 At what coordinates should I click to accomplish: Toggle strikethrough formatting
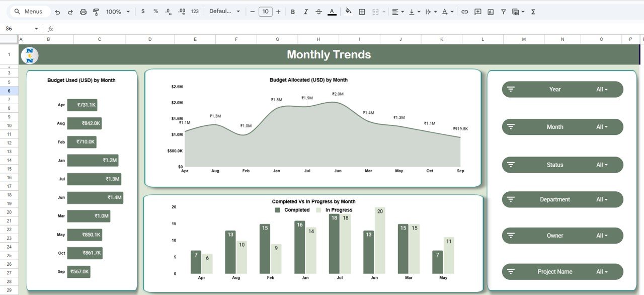click(319, 11)
